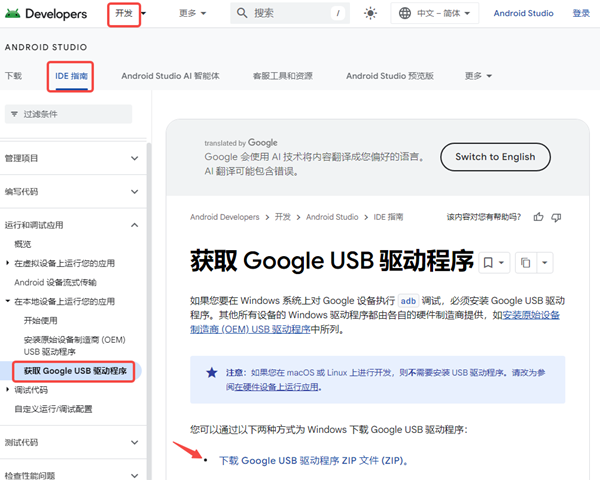Focus the 搜索 search field
Screen dimensions: 600x480
pos(290,13)
